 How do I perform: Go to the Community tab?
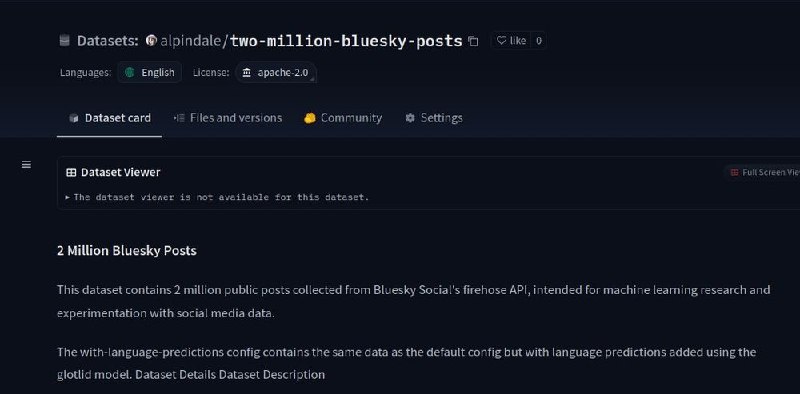tap(343, 118)
